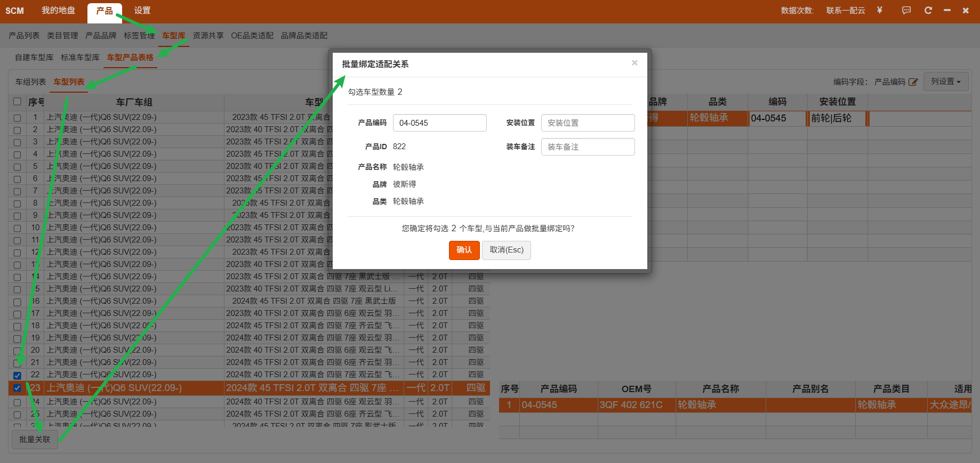Uncheck the checkbox for row 22
980x463 pixels.
coord(17,375)
